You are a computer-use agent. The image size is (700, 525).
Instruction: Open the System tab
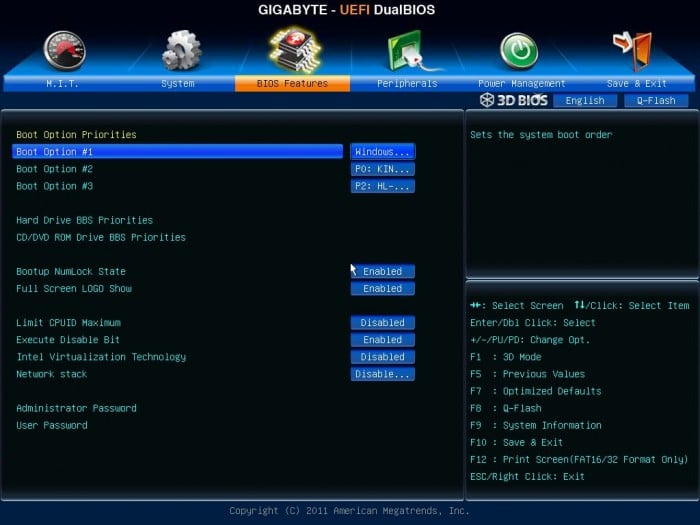coord(178,83)
